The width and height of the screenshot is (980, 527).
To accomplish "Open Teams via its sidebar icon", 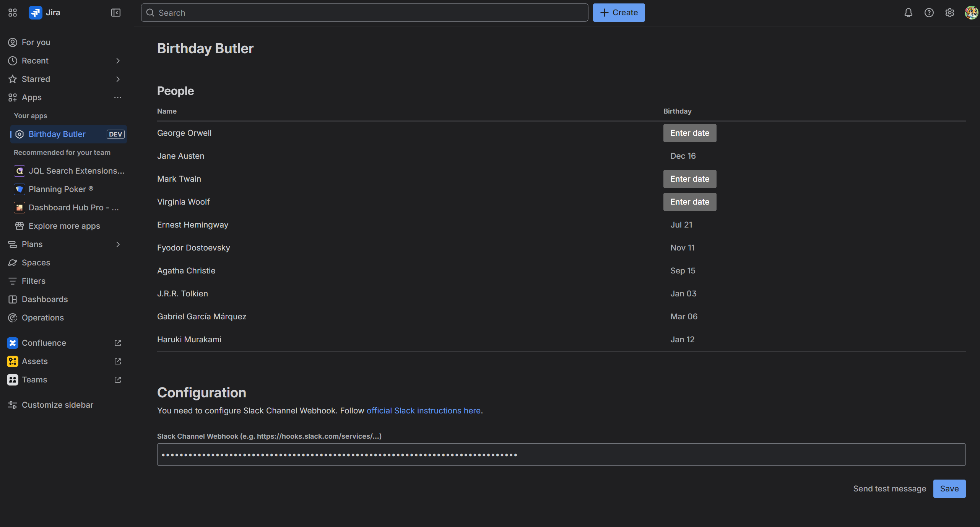I will tap(12, 379).
